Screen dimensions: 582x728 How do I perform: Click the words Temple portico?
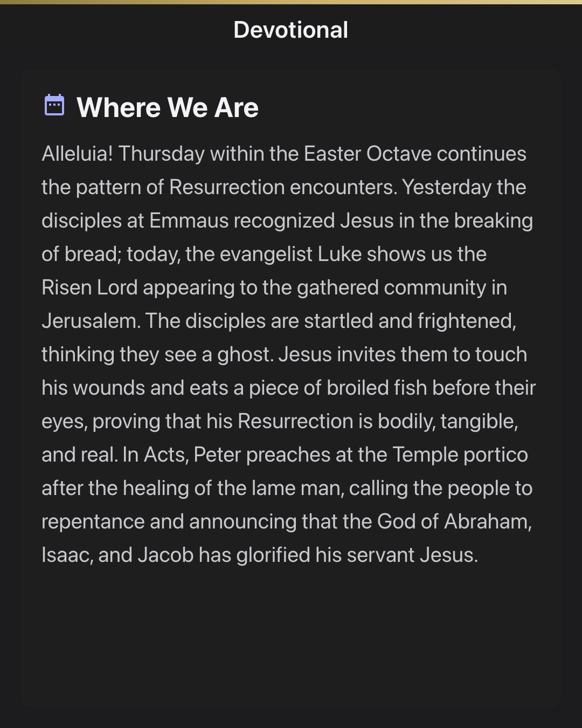click(x=460, y=455)
